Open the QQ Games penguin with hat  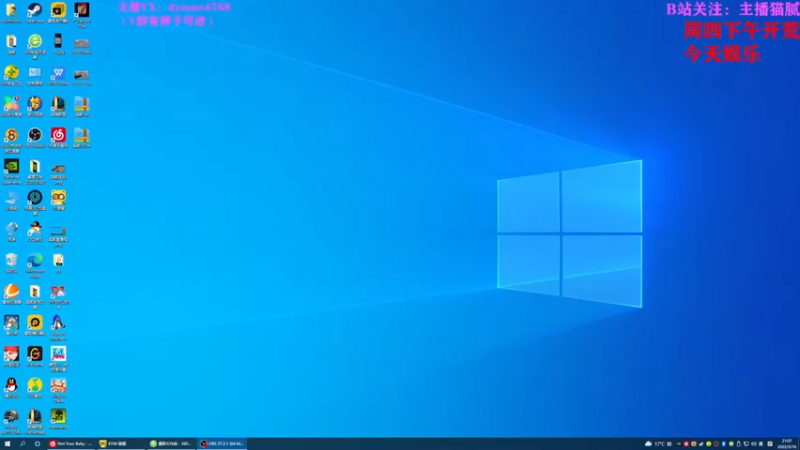(35, 231)
